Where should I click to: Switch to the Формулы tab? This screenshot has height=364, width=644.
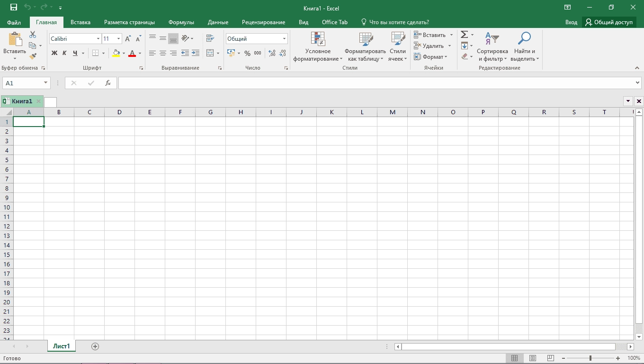[181, 22]
